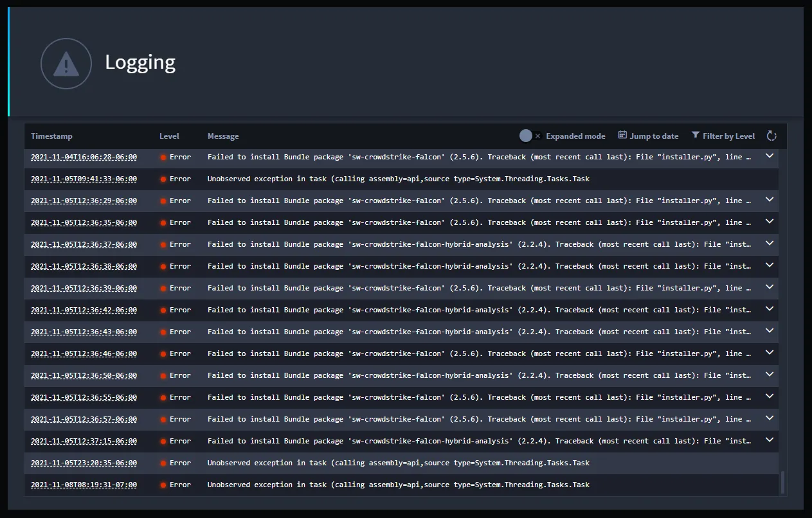
Task: Click timestamp 2021-11-05T12:36:29-06:00
Action: tap(84, 201)
